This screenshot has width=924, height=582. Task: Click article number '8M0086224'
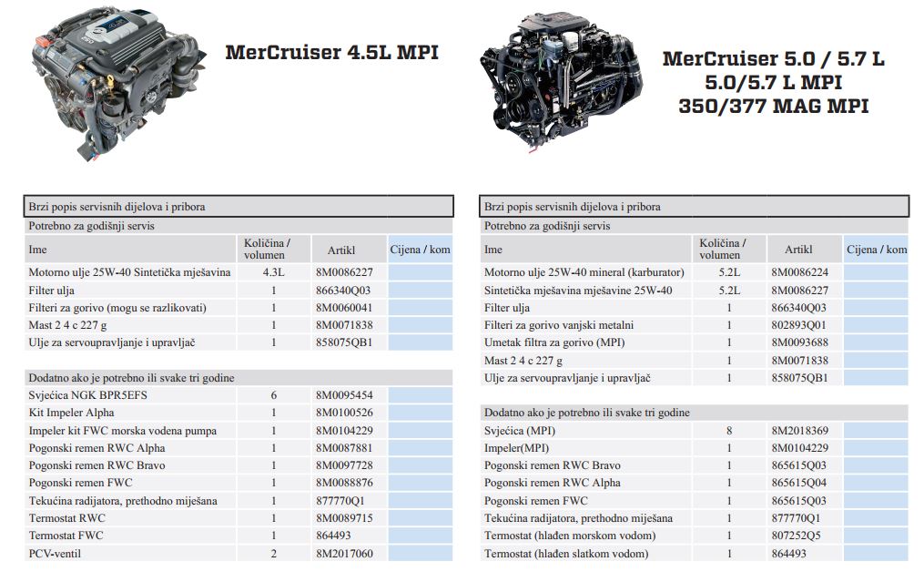799,272
